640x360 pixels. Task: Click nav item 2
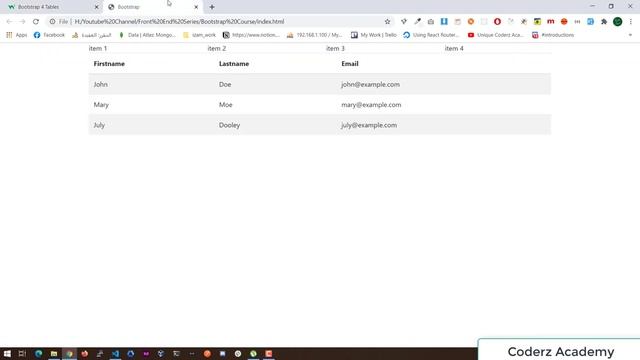pyautogui.click(x=217, y=48)
